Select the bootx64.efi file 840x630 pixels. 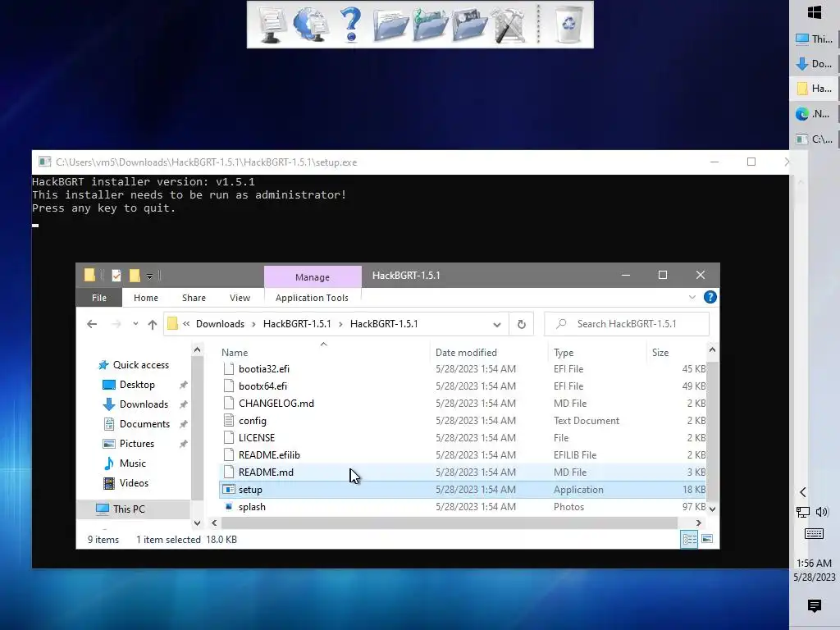tap(463, 386)
